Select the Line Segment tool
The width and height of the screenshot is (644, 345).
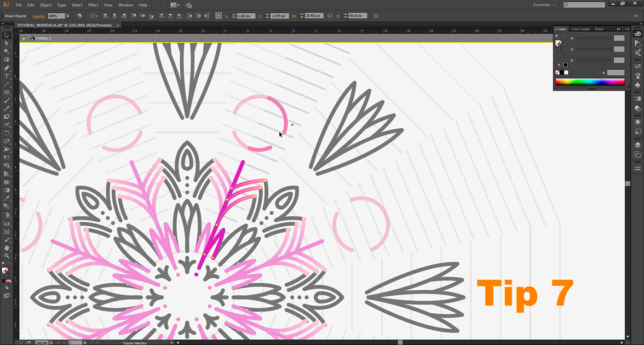coord(7,85)
